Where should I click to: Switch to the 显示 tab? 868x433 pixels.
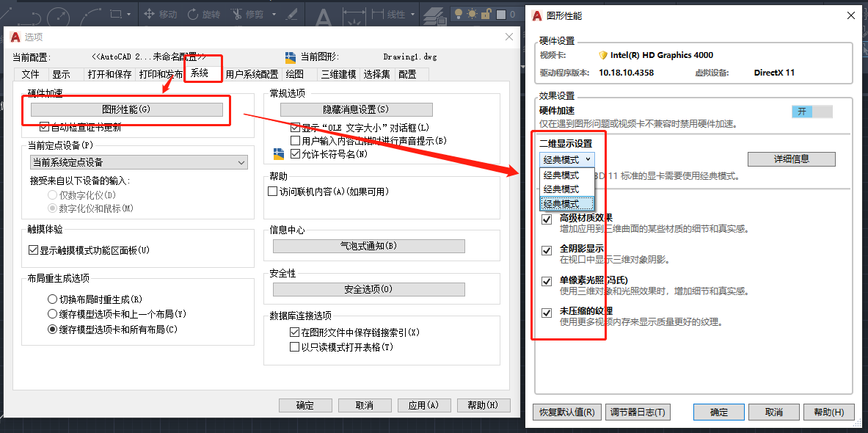(x=61, y=74)
